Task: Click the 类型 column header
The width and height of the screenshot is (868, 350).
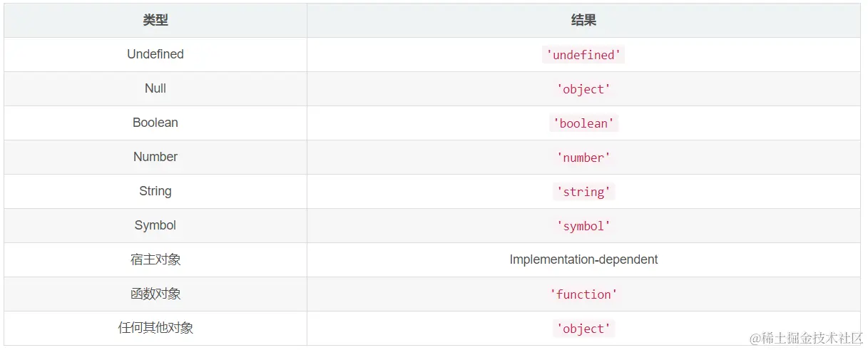Action: point(155,21)
